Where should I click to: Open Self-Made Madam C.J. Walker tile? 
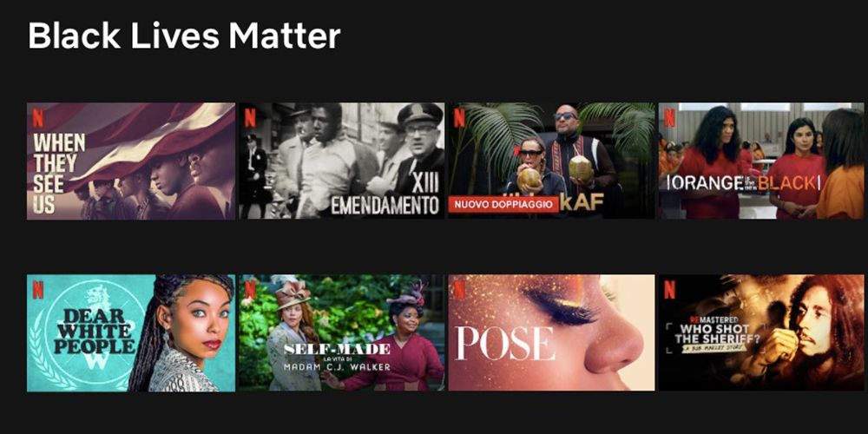[341, 332]
